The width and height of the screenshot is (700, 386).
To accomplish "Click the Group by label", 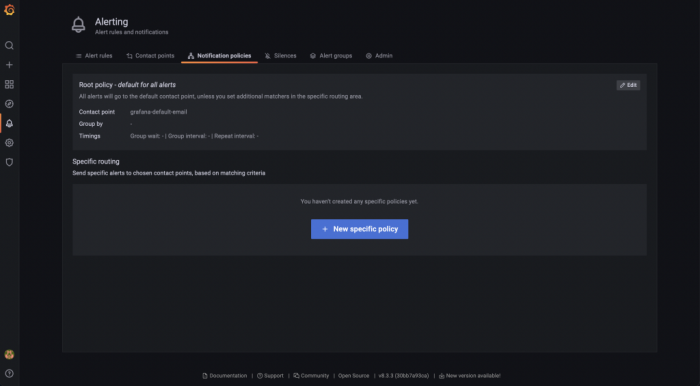I will point(91,124).
